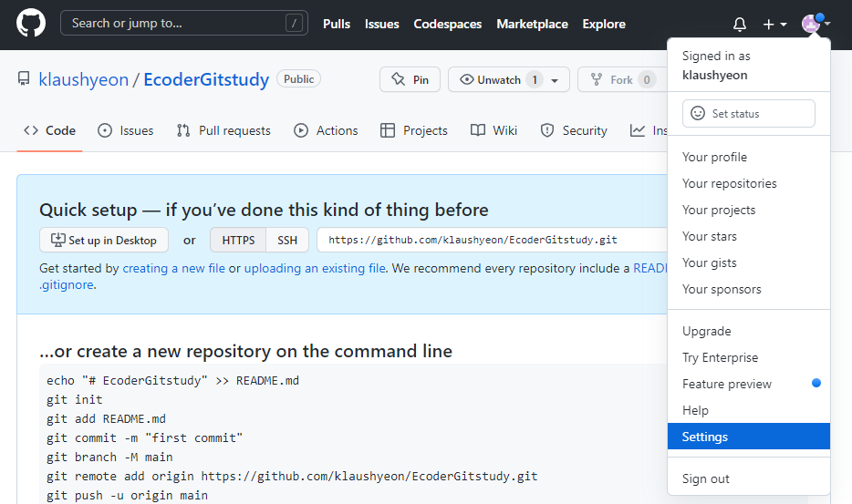The height and width of the screenshot is (504, 852).
Task: Open Help from user menu
Action: point(748,411)
